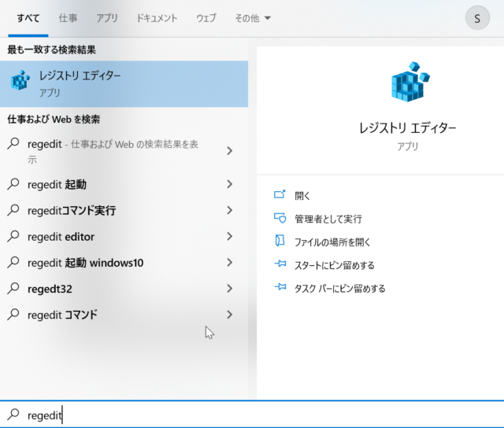The image size is (504, 428).
Task: Choose ファイルの場所を開く
Action: coord(332,242)
